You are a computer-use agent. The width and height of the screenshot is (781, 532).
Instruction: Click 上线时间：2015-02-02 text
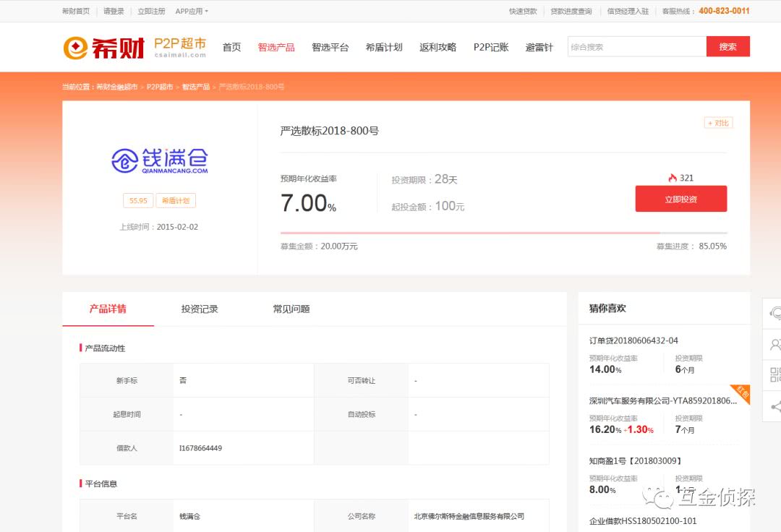pyautogui.click(x=159, y=227)
